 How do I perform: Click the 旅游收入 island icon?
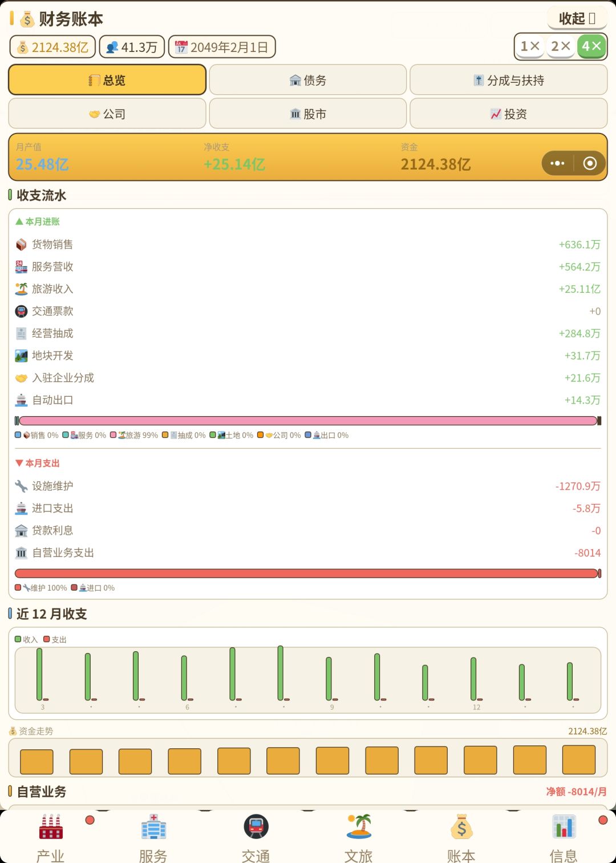(x=21, y=289)
